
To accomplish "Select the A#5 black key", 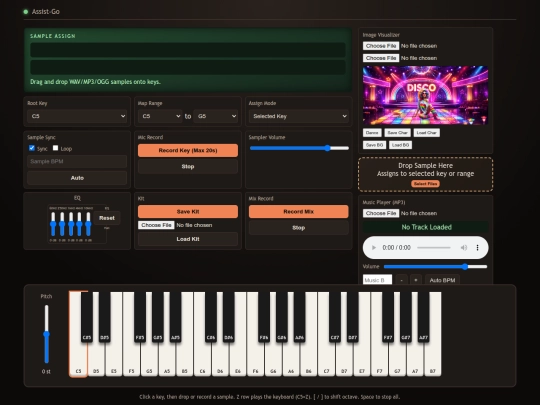I will [175, 317].
